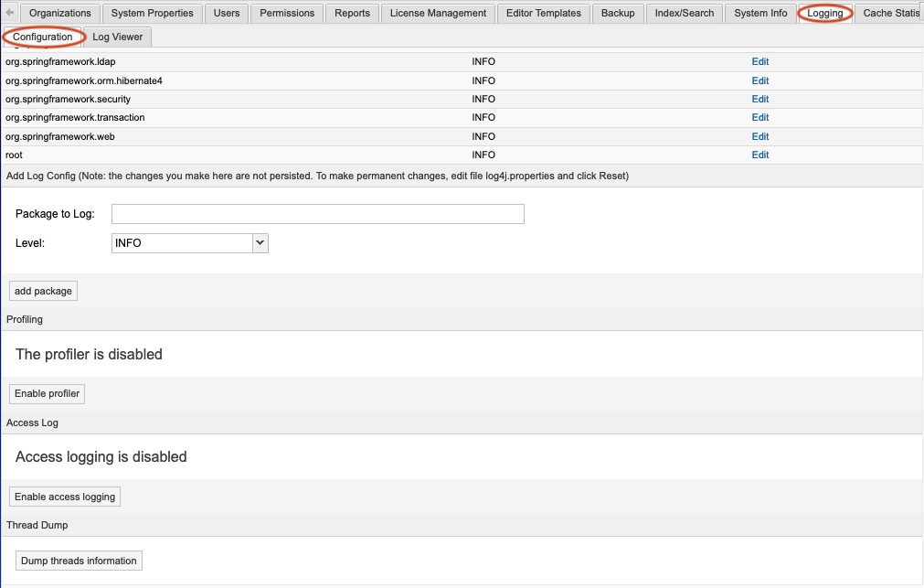Edit org.springframework.orm.hibernate4 log level
924x588 pixels.
tap(760, 80)
